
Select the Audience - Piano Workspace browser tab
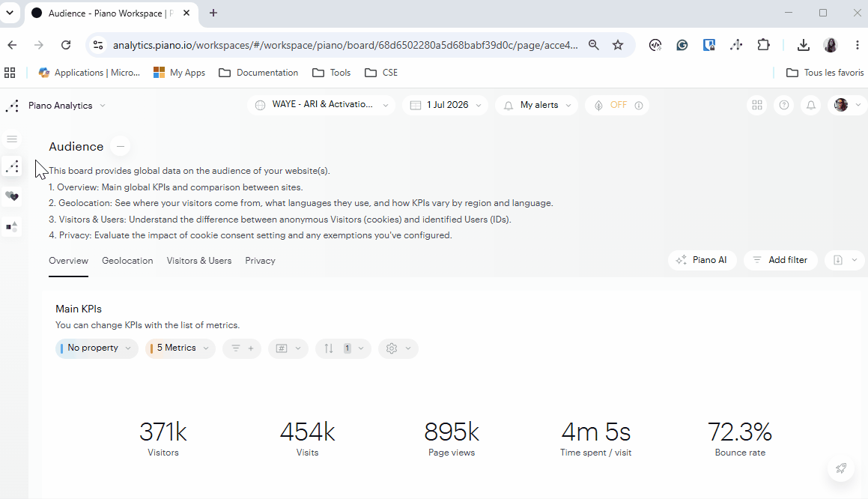pos(111,13)
